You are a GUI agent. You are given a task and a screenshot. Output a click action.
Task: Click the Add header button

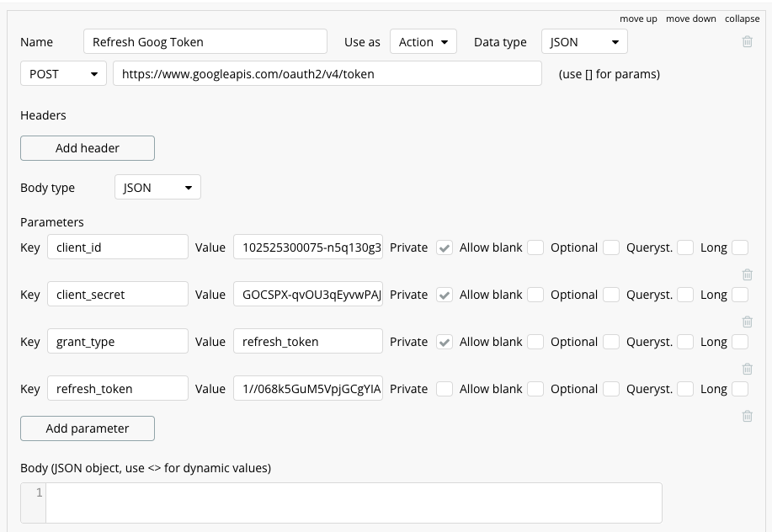(x=88, y=148)
